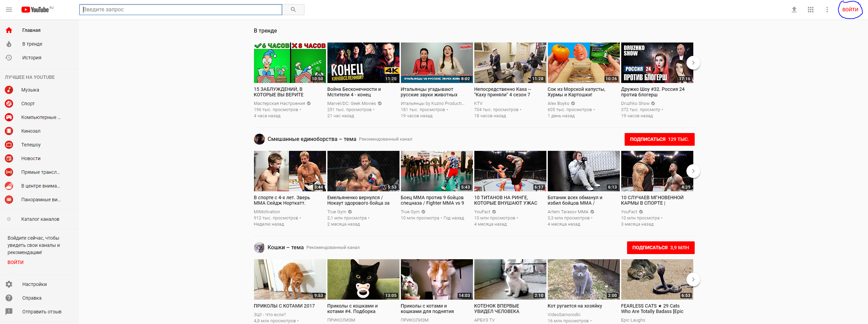868x324 pixels.
Task: Show more cat videos with arrow
Action: click(693, 279)
